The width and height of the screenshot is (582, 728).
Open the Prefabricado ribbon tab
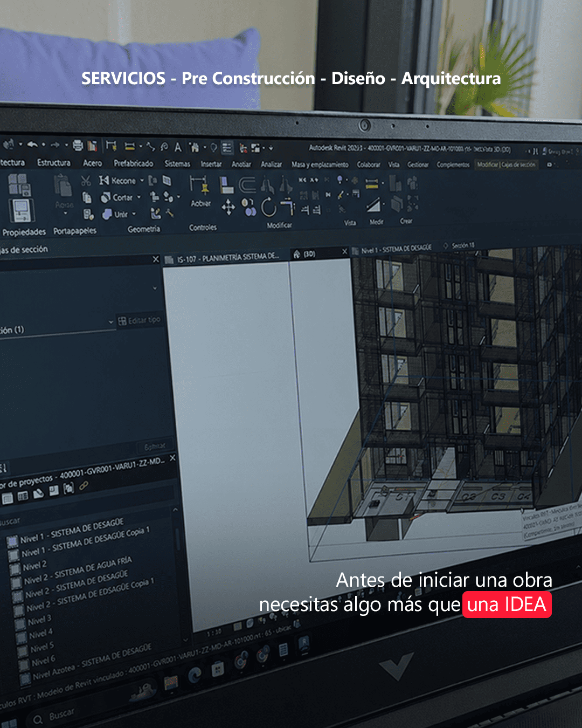[133, 163]
